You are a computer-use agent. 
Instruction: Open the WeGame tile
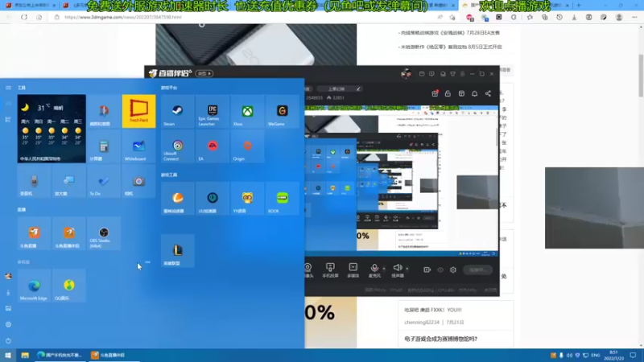point(283,111)
